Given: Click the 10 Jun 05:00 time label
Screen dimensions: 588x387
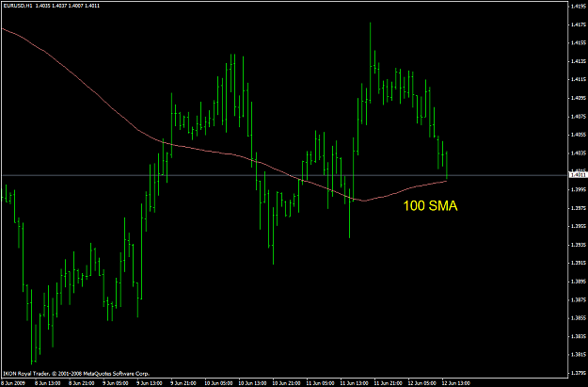Looking at the screenshot, I should point(218,383).
